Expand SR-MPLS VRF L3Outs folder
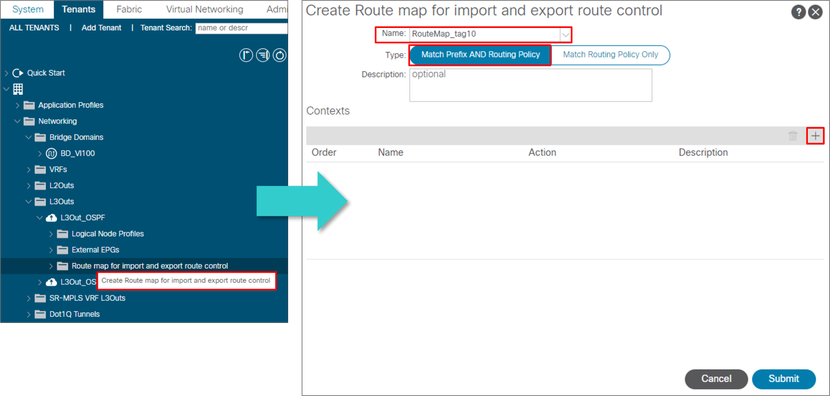This screenshot has height=396, width=830. [x=29, y=298]
